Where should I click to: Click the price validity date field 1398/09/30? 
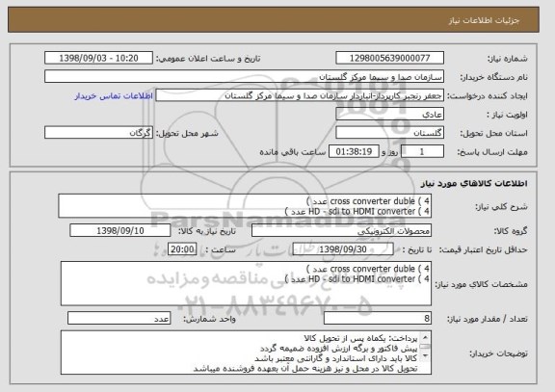343,249
